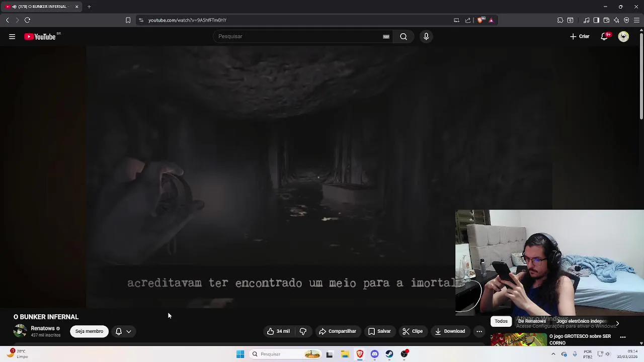Open the YouTube notifications bell
Image resolution: width=644 pixels, height=362 pixels.
(605, 36)
